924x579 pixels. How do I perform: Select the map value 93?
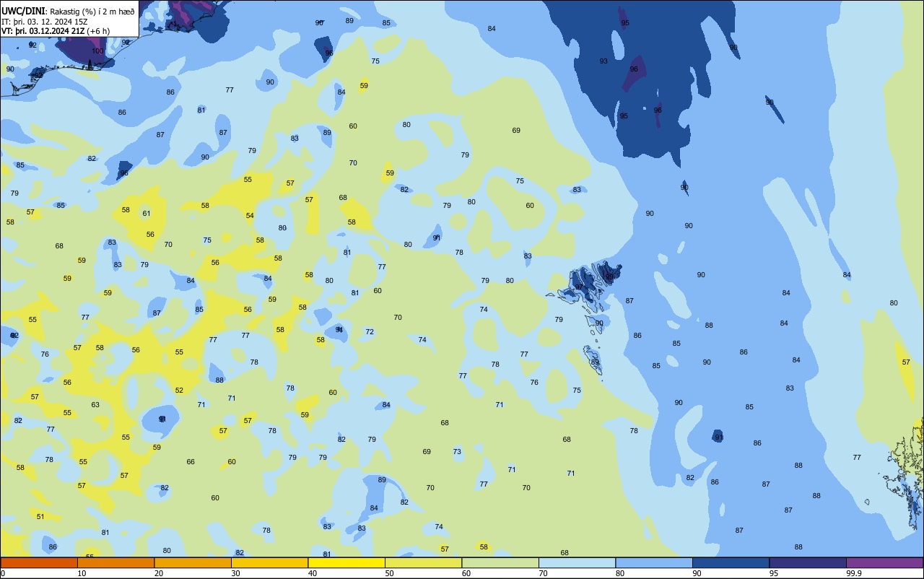[x=603, y=61]
